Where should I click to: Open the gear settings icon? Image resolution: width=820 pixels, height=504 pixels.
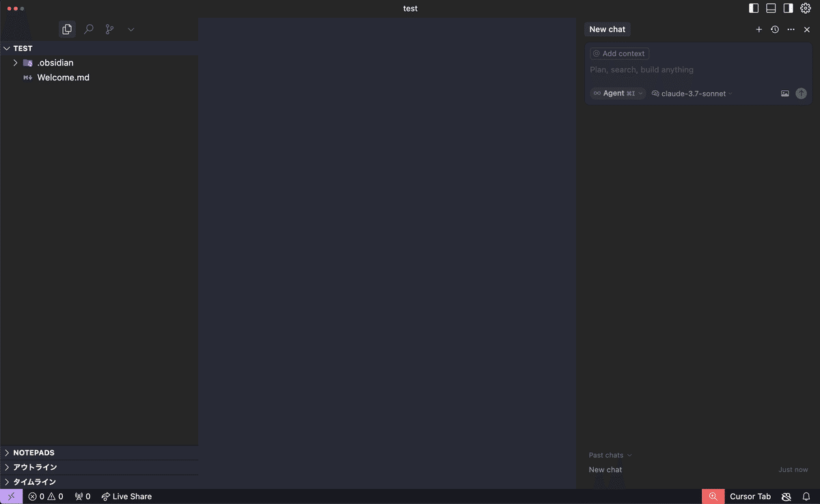click(x=806, y=8)
